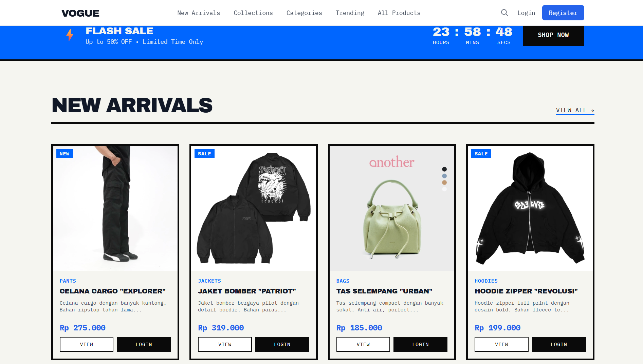Open All Products in the navigation
The height and width of the screenshot is (364, 643).
tap(399, 13)
